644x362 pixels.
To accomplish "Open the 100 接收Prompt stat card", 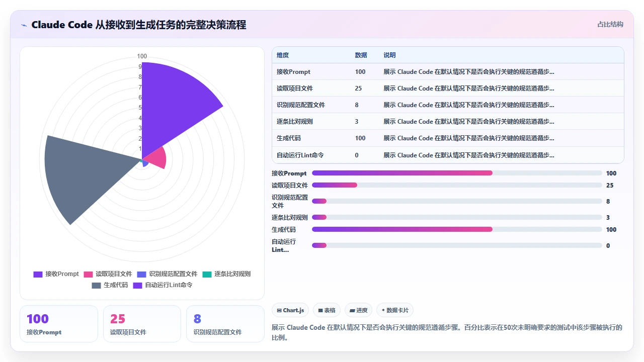I will tap(59, 324).
